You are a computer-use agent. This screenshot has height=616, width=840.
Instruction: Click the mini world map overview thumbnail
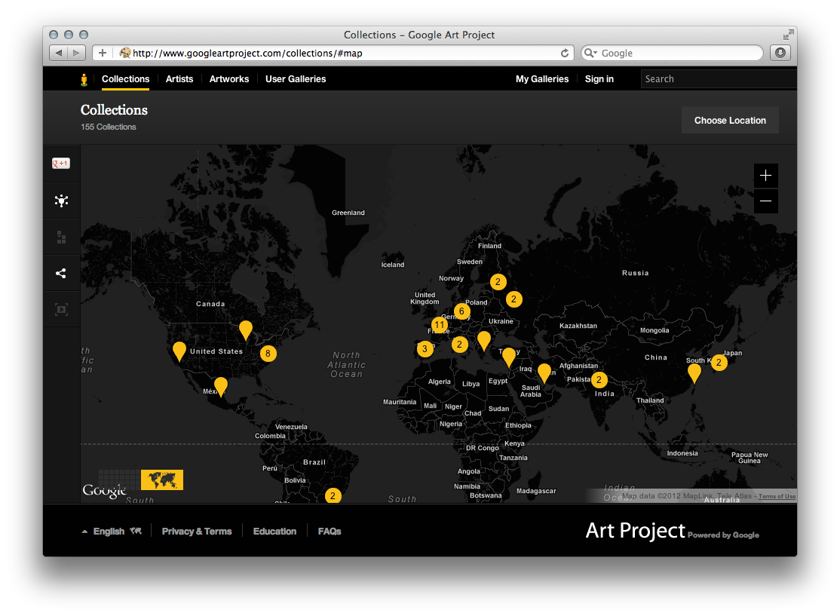click(162, 479)
